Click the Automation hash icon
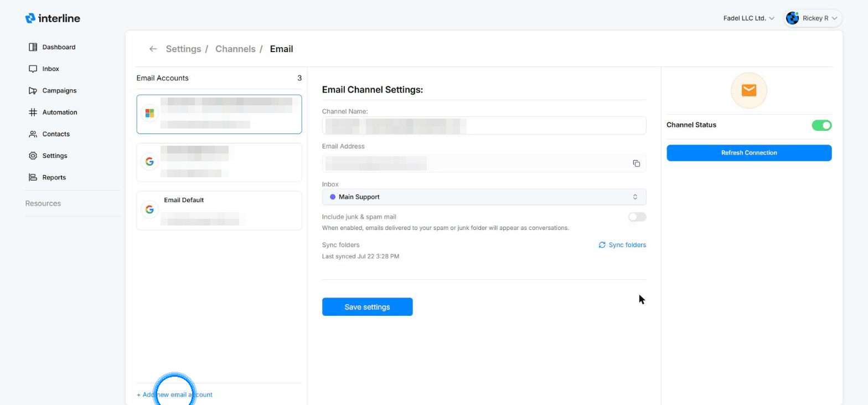Image resolution: width=868 pixels, height=405 pixels. point(33,112)
